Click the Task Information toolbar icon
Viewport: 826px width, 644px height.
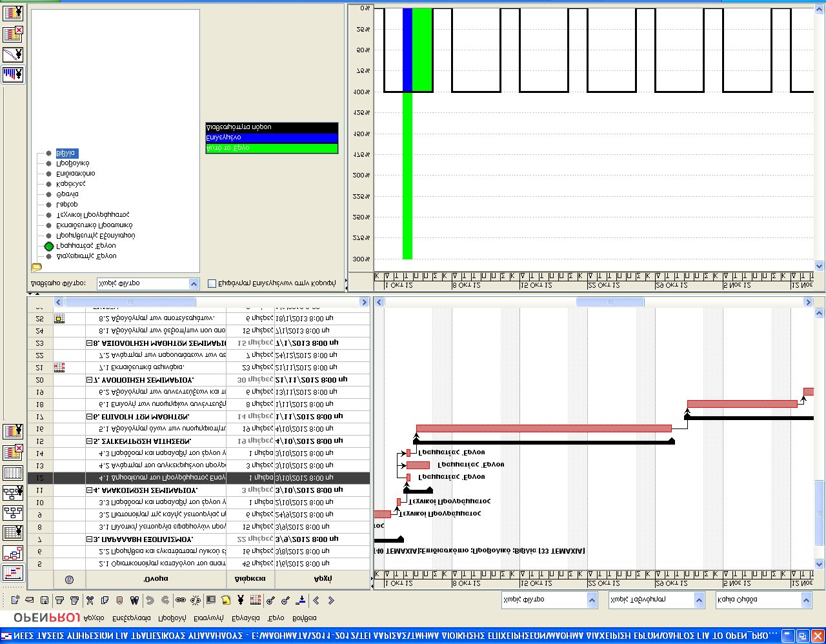tap(211, 600)
